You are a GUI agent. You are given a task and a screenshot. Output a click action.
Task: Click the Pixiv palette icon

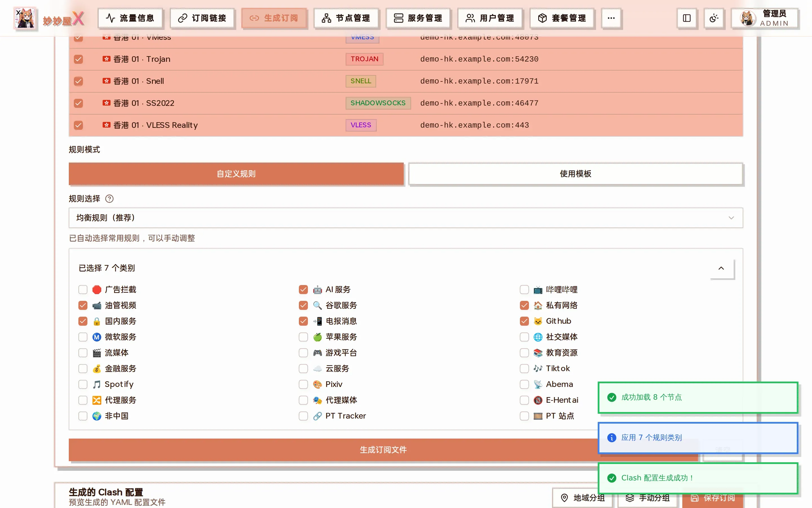317,384
